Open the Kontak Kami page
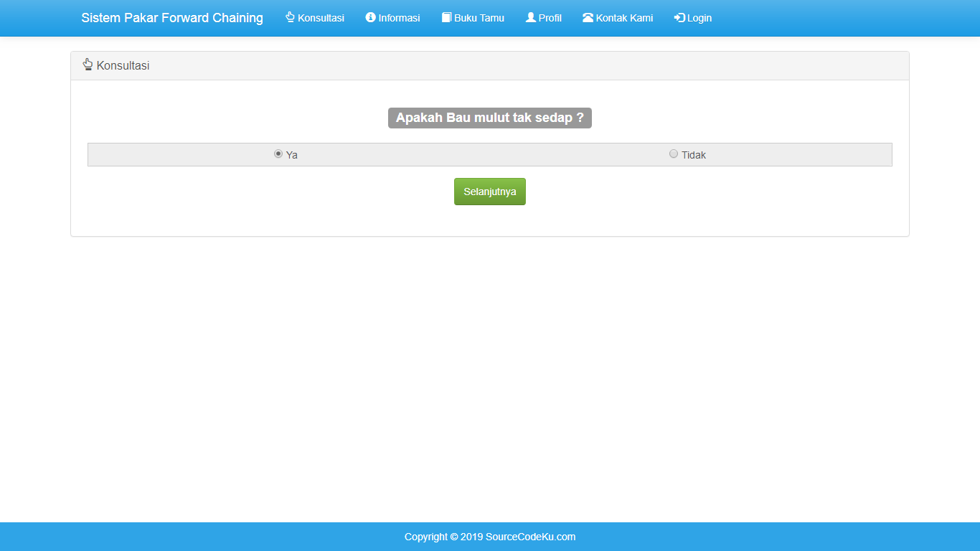Viewport: 980px width, 551px height. 618,18
